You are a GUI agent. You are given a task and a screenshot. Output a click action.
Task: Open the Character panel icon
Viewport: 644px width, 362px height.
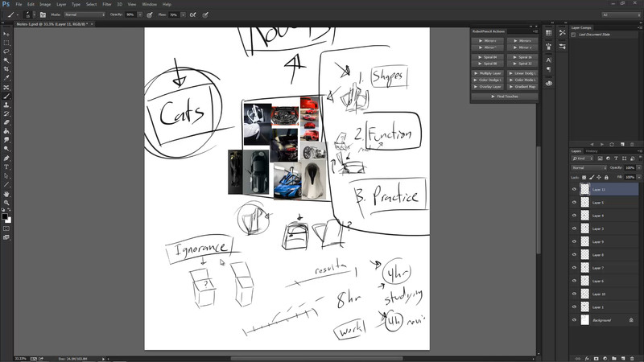pos(549,60)
